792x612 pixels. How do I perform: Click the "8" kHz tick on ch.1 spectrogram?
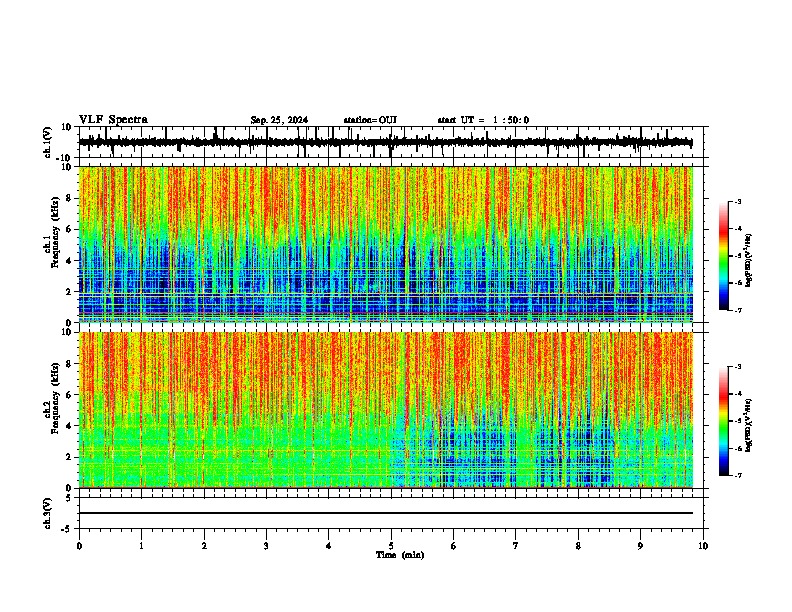pos(70,198)
